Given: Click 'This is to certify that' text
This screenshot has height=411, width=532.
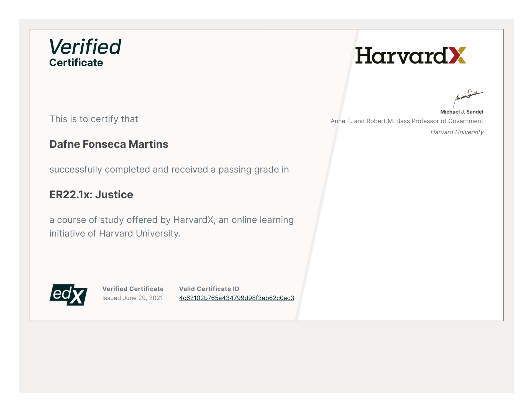Looking at the screenshot, I should pos(94,119).
